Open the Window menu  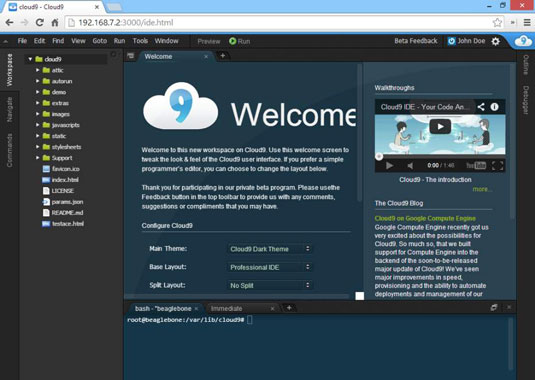pos(167,41)
